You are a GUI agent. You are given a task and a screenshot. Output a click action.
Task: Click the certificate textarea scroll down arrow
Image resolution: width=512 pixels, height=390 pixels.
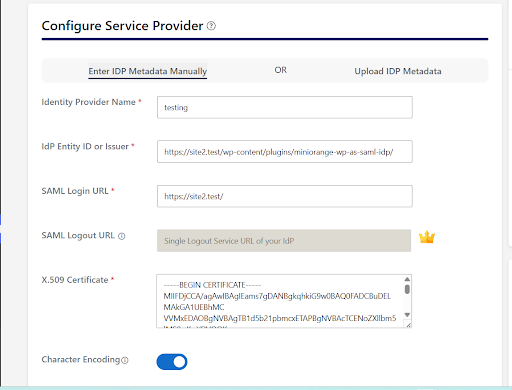point(407,315)
